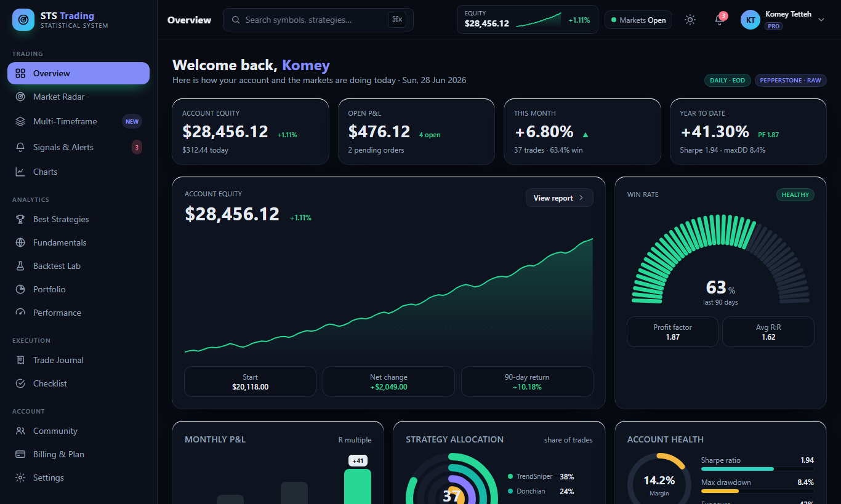Click the Portfolio pie icon
The height and width of the screenshot is (504, 841).
click(20, 289)
